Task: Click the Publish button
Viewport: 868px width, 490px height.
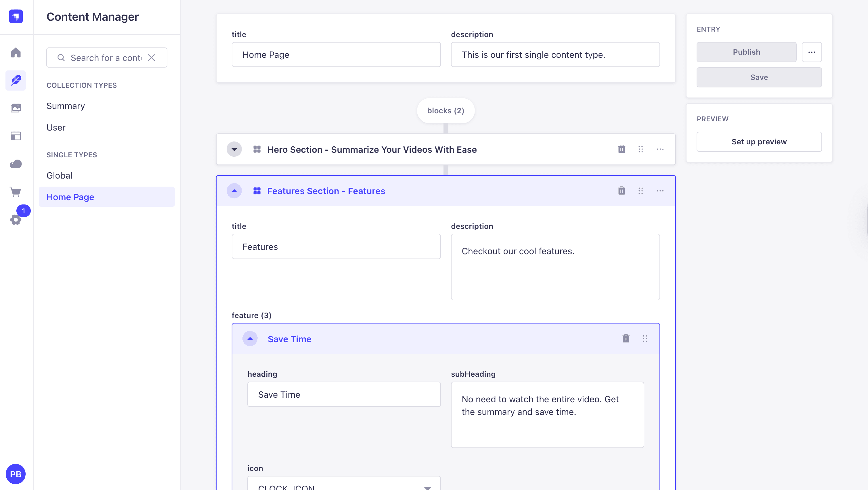Action: coord(746,52)
